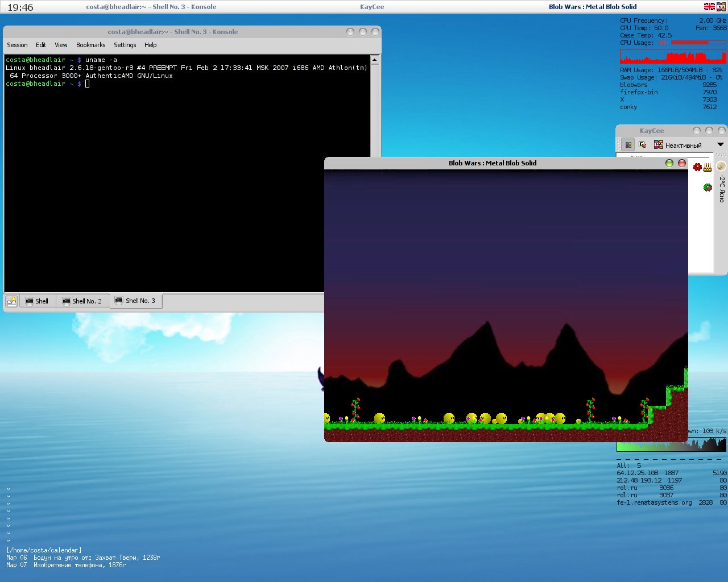Open the Settings menu in Konsole
The height and width of the screenshot is (582, 728).
pyautogui.click(x=125, y=45)
